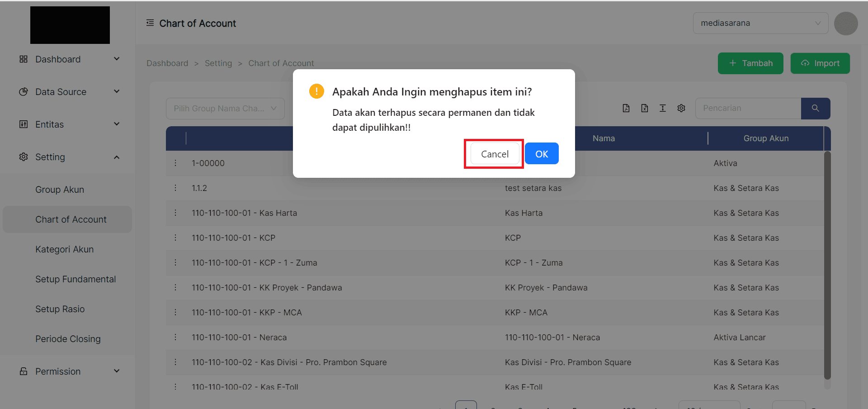Image resolution: width=868 pixels, height=409 pixels.
Task: Open the row menu for 110-110-100-01 - Kas Harta
Action: click(x=175, y=213)
